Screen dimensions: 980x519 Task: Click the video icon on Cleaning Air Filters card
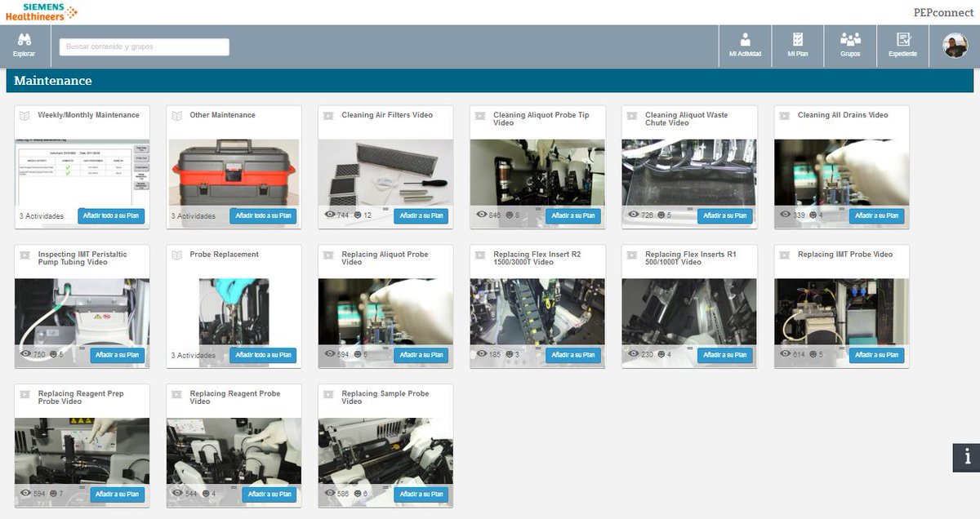[328, 116]
